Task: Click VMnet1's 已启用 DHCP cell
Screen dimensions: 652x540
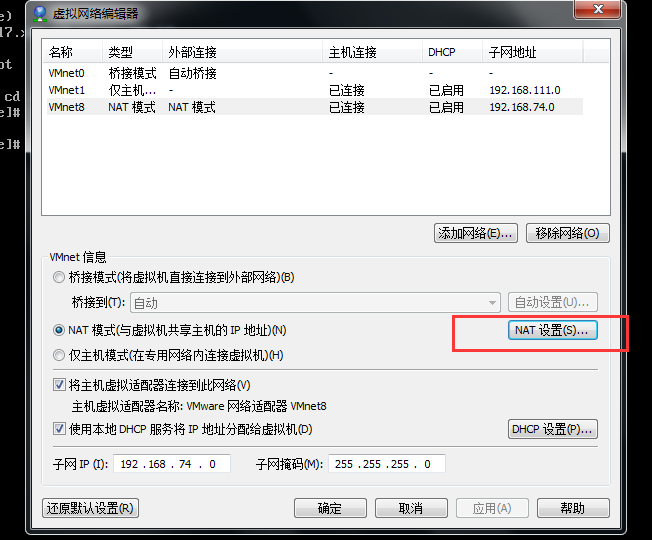Action: 446,90
